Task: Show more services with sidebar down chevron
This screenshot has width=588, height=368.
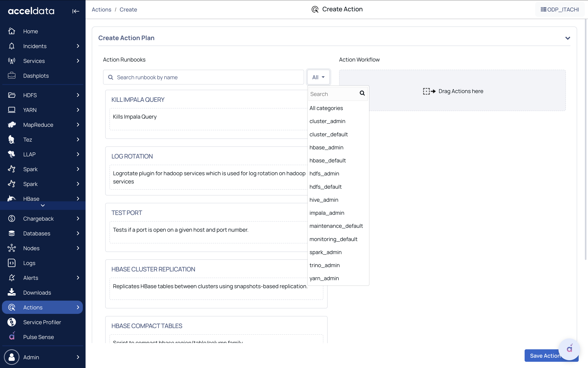Action: click(x=43, y=205)
